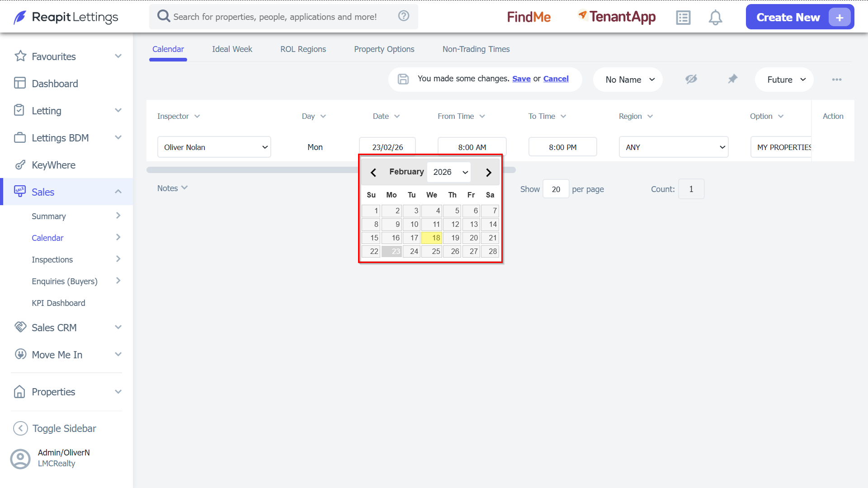Click the To Time 8:00 PM field

[562, 147]
